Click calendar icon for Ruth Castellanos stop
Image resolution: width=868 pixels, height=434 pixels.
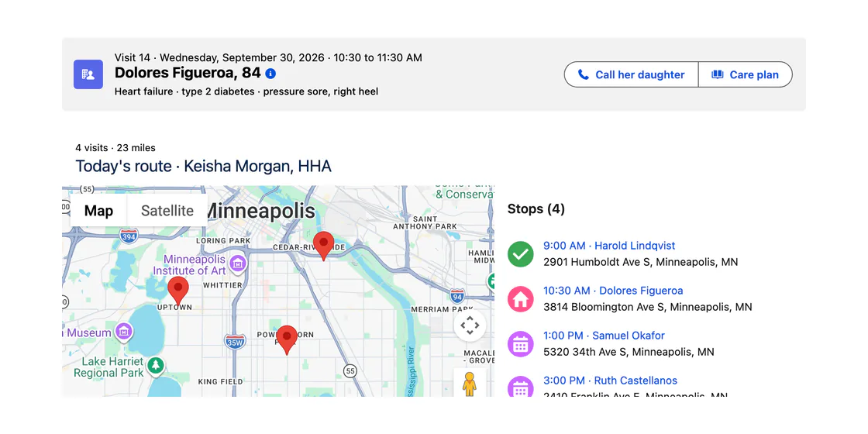[x=520, y=387]
